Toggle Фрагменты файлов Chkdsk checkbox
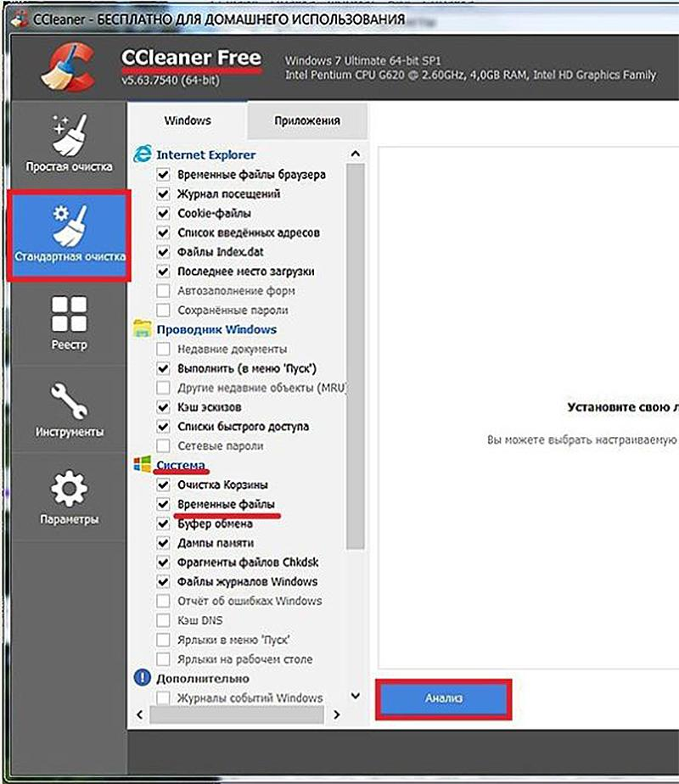The height and width of the screenshot is (784, 679). coord(163,562)
